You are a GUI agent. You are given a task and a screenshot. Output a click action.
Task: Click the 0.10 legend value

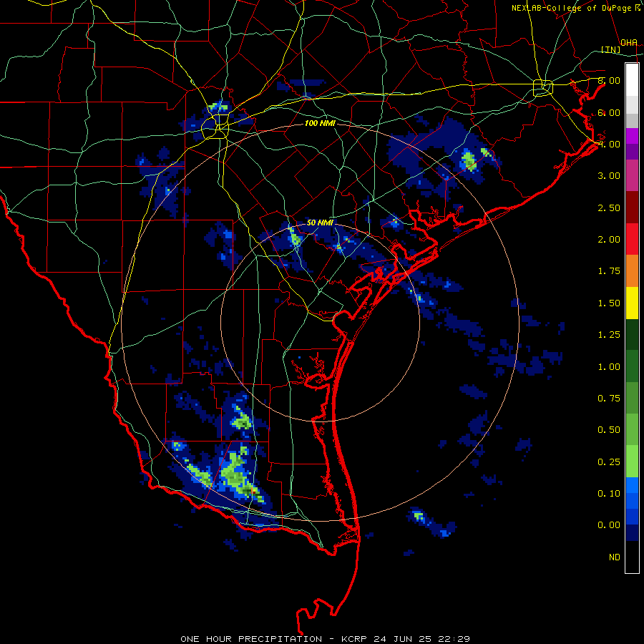[x=609, y=494]
